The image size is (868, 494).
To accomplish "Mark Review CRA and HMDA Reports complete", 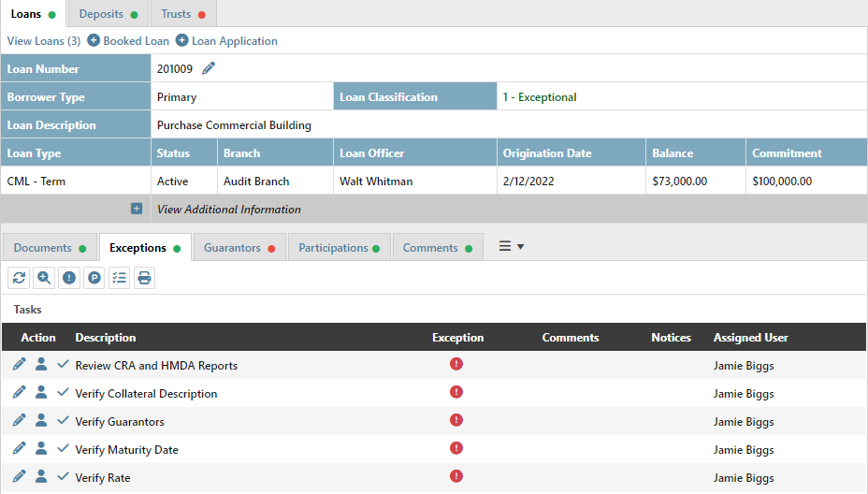I will coord(63,365).
